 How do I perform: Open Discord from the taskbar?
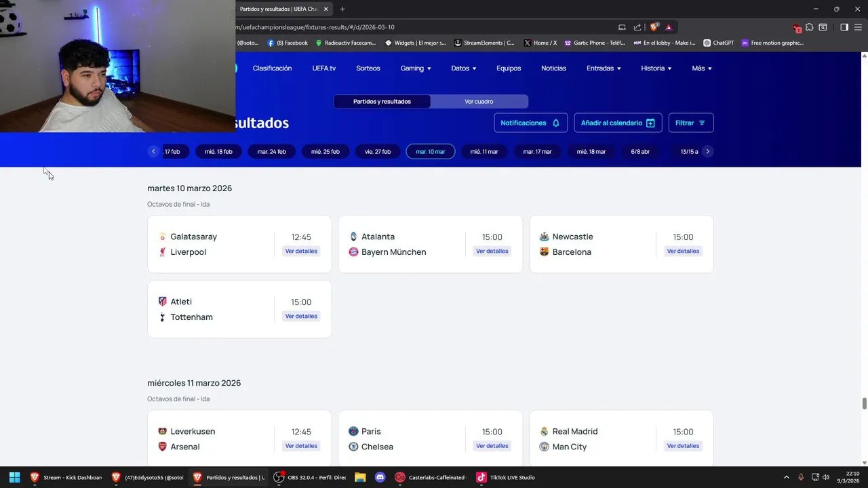pyautogui.click(x=380, y=477)
